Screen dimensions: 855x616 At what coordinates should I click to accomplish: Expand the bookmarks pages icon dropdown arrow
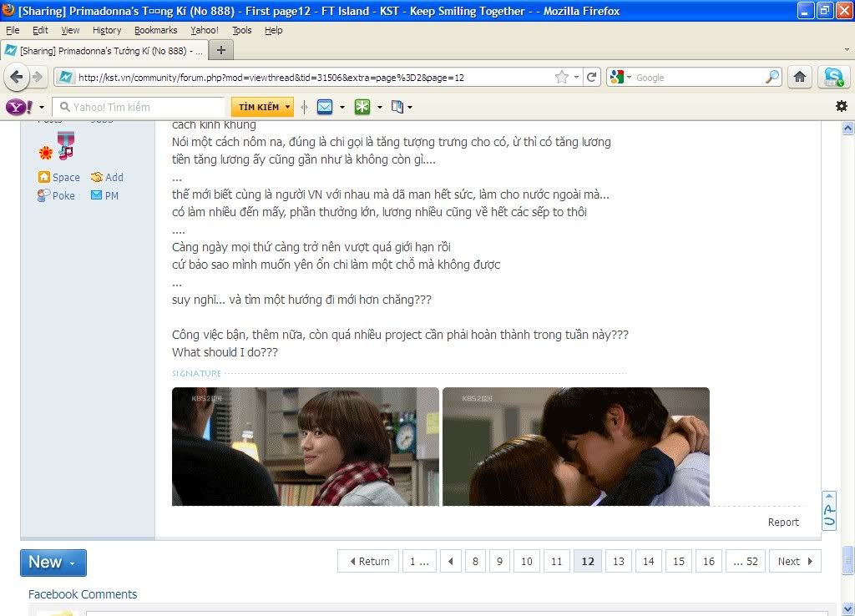pyautogui.click(x=410, y=107)
